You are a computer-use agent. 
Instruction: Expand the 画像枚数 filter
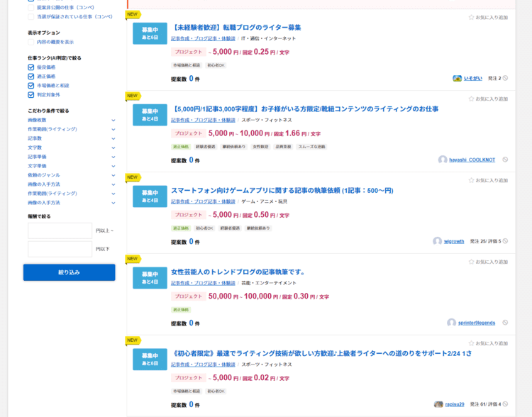click(x=72, y=120)
